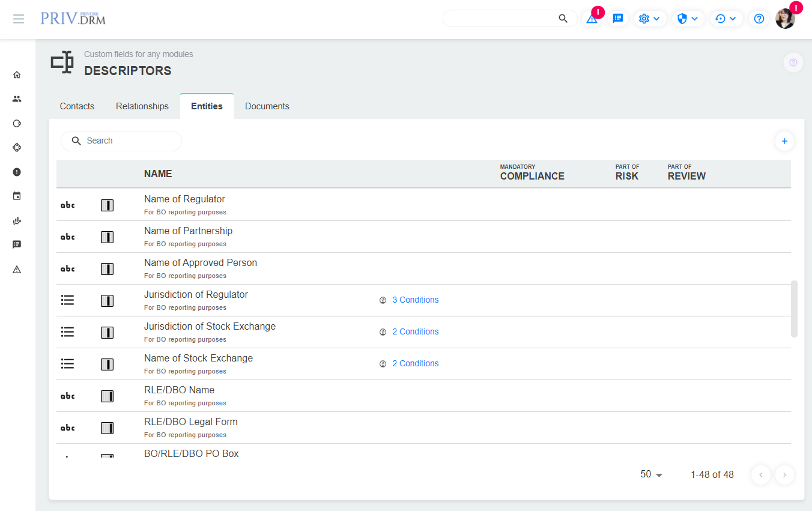This screenshot has height=511, width=812.
Task: Open the contacts people icon in sidebar
Action: (17, 99)
